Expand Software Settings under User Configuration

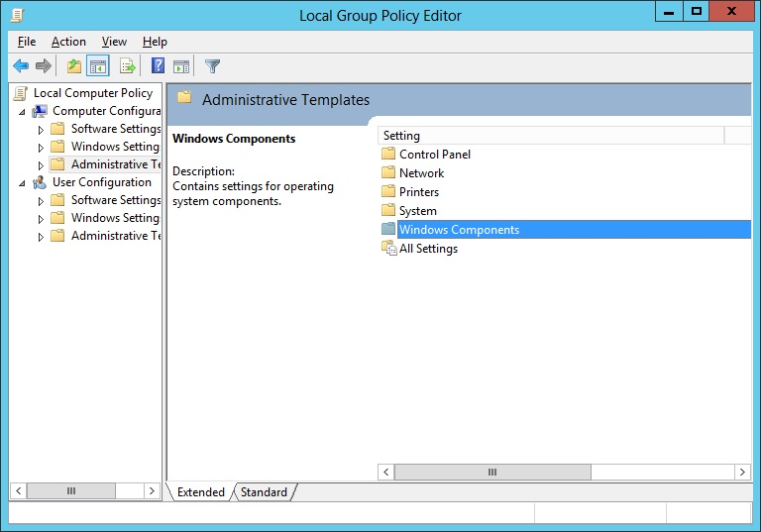click(x=41, y=201)
